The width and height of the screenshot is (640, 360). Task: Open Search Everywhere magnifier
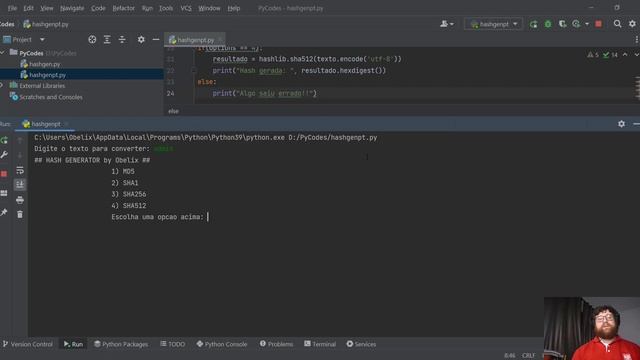tap(617, 24)
